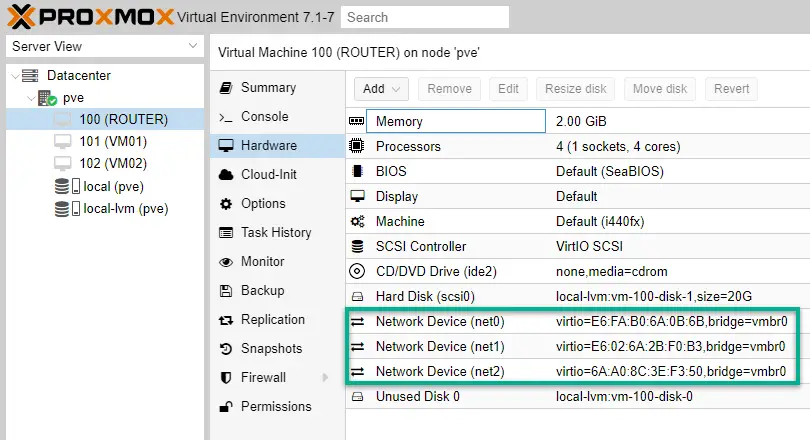Open the Options tab
810x440 pixels.
[277, 203]
